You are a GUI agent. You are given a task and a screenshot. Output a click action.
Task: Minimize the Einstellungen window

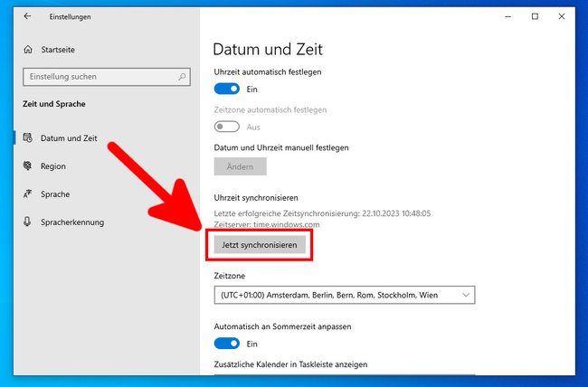(508, 16)
